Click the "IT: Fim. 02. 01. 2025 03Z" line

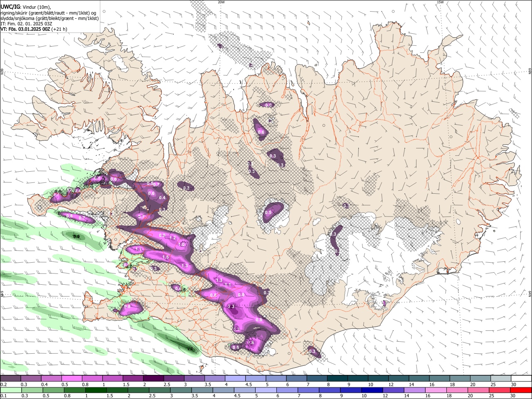(x=26, y=24)
